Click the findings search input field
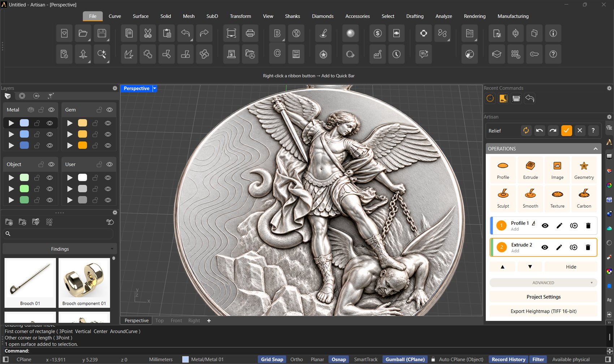The height and width of the screenshot is (364, 614). point(58,234)
